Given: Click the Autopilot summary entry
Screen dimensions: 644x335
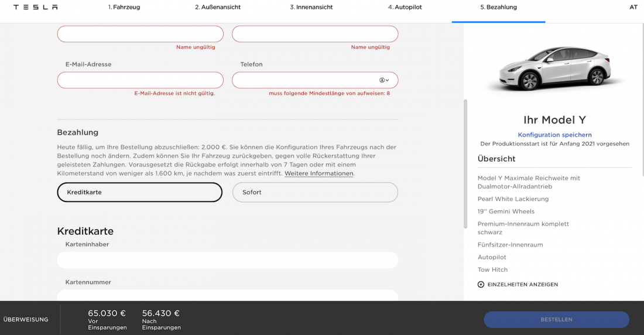Looking at the screenshot, I should click(x=492, y=257).
